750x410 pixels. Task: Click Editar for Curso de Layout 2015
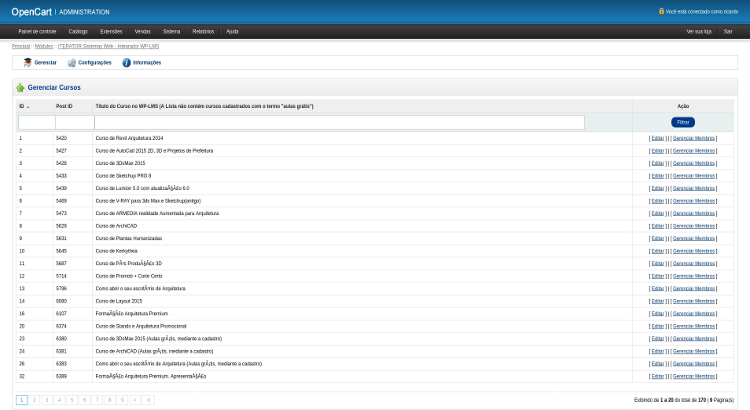[x=658, y=301]
